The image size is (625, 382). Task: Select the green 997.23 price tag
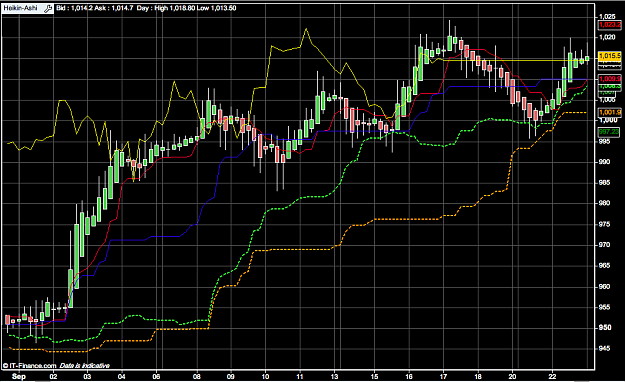click(x=609, y=132)
